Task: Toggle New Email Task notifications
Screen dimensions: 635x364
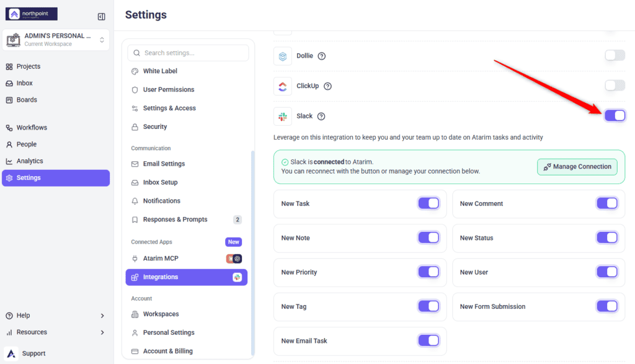Action: point(429,340)
